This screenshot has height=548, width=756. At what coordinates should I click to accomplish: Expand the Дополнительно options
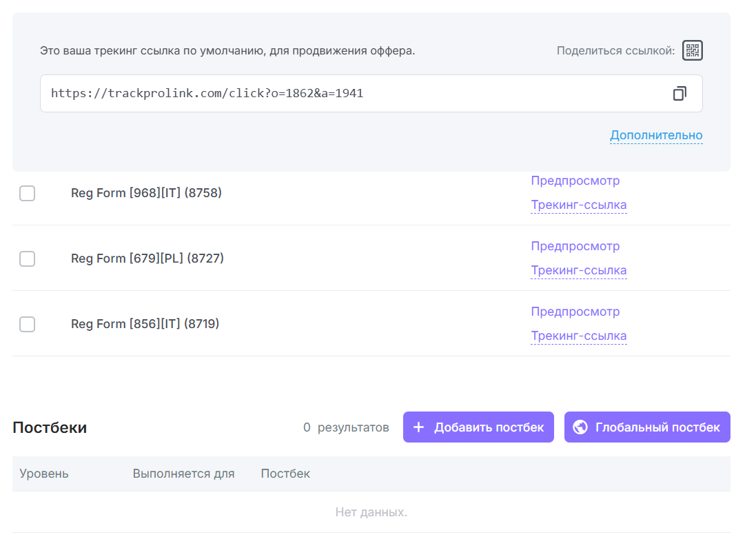point(655,135)
